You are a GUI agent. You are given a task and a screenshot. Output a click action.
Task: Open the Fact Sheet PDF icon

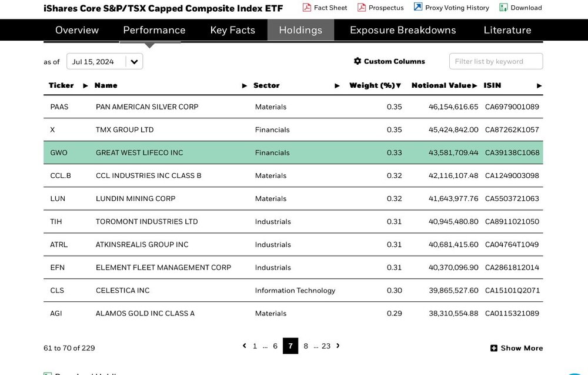(307, 8)
